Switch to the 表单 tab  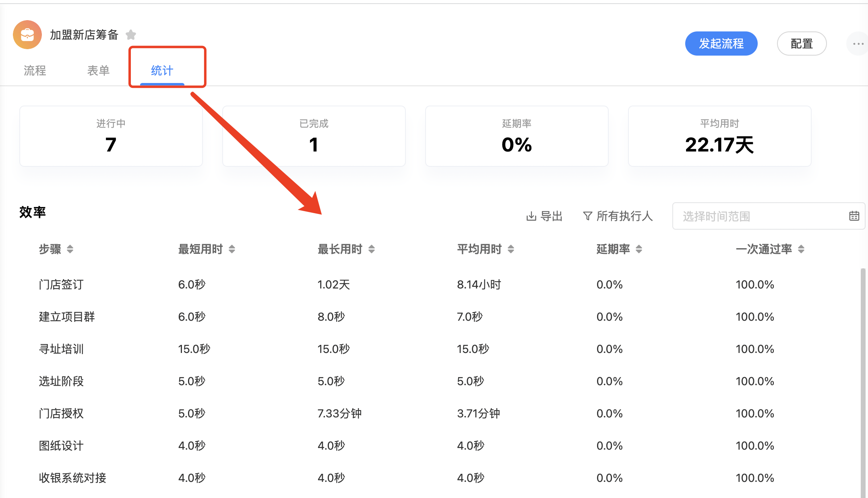click(x=98, y=71)
